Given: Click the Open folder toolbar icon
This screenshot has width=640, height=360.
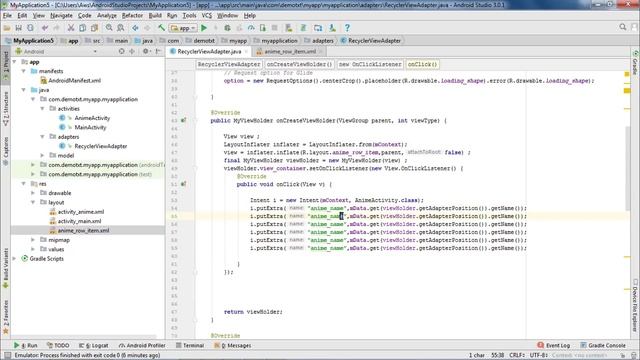Looking at the screenshot, I should point(7,28).
